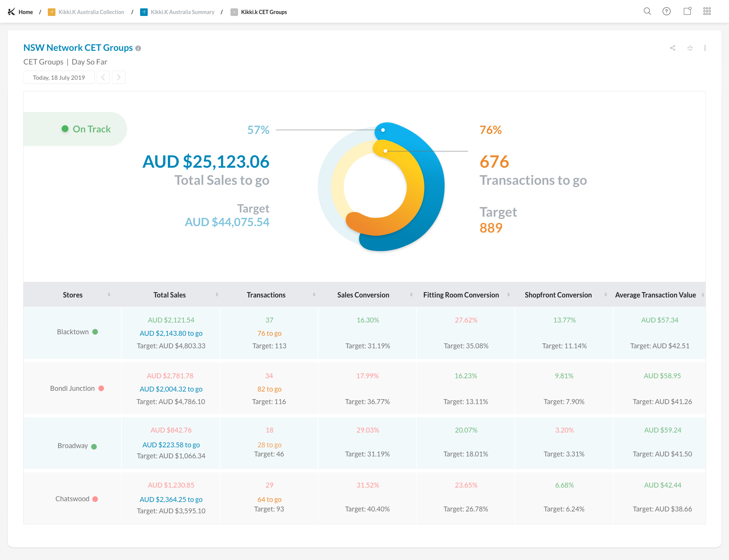Image resolution: width=729 pixels, height=560 pixels.
Task: Select Kikki.k CET Groups breadcrumb
Action: click(x=264, y=12)
